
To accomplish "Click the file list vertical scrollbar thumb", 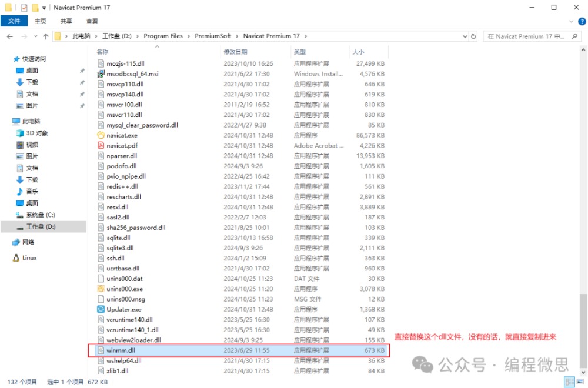I will pos(583,332).
